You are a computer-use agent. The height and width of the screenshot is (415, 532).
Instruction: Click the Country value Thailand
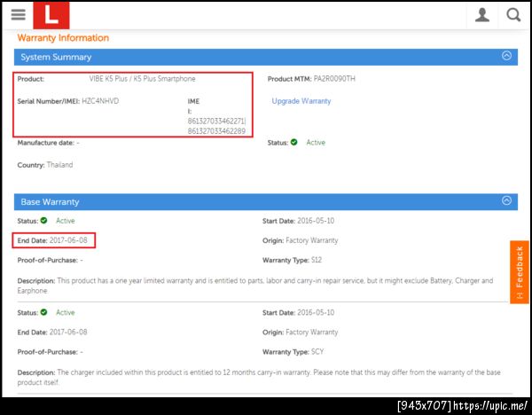59,165
